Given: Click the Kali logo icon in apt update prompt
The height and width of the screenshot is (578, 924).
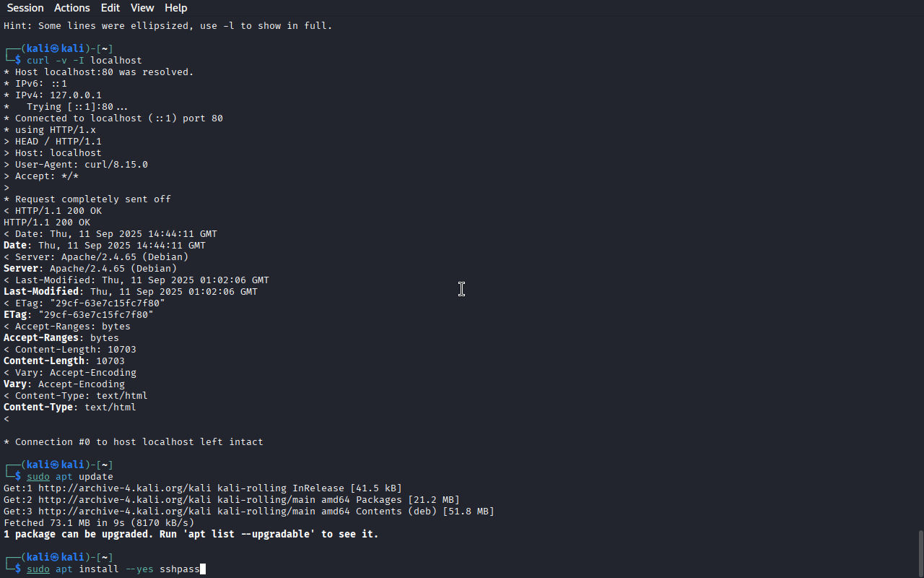Looking at the screenshot, I should click(x=56, y=465).
